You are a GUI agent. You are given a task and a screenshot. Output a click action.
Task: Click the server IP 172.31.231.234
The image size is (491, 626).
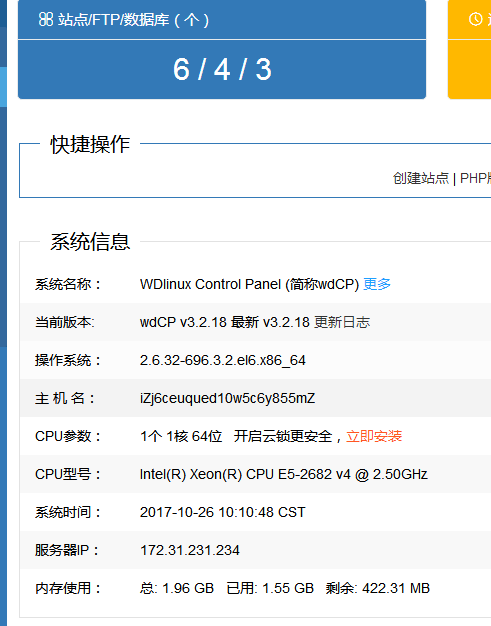click(x=190, y=550)
